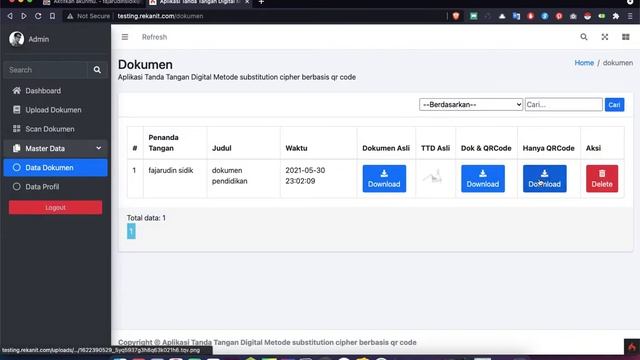Click the browser bookmark icon
Viewport: 640px width, 360px height.
click(52, 16)
